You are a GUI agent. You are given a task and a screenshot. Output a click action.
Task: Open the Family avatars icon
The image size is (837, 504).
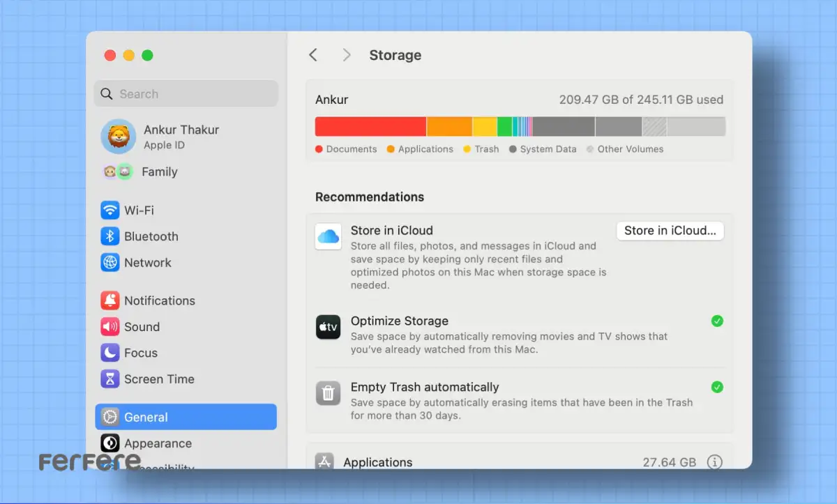118,171
